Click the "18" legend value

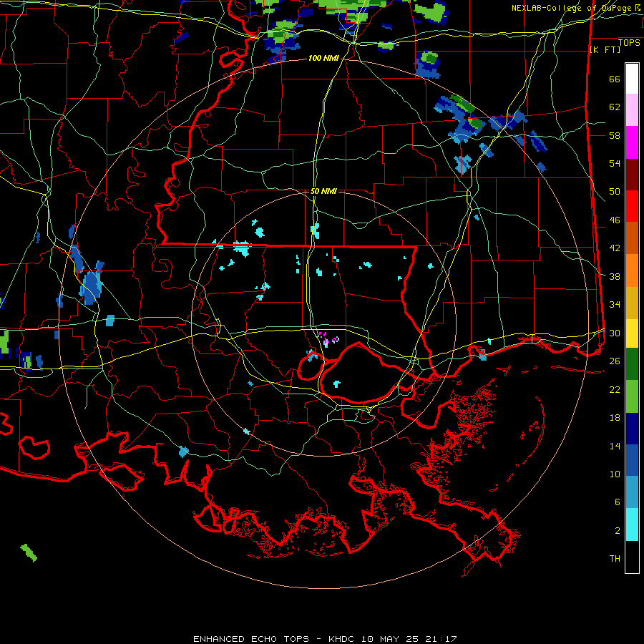(x=615, y=418)
